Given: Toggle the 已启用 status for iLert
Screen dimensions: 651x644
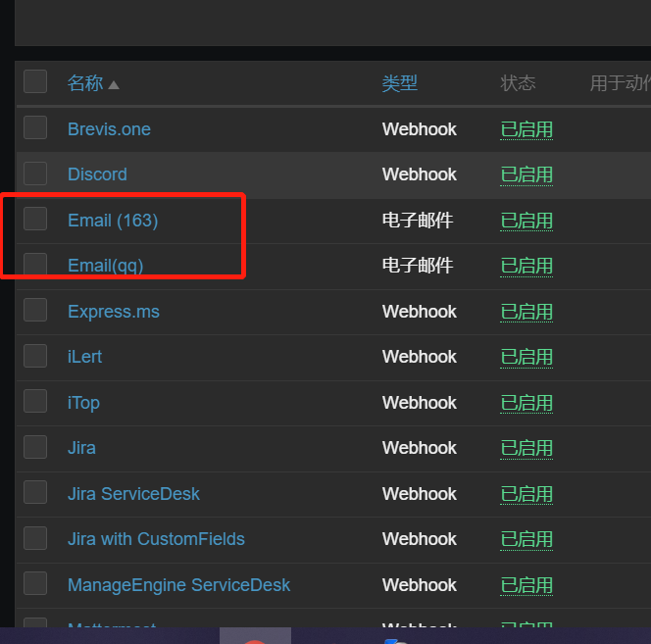Looking at the screenshot, I should (526, 358).
